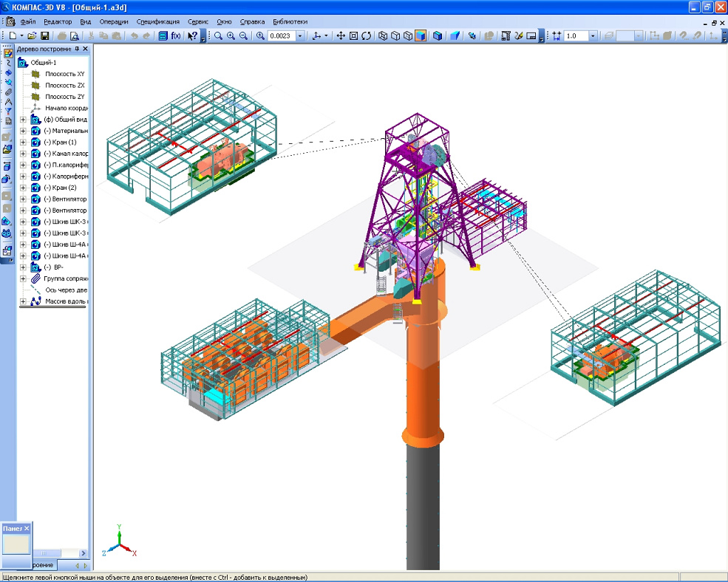Open file with the folder icon

(x=33, y=35)
